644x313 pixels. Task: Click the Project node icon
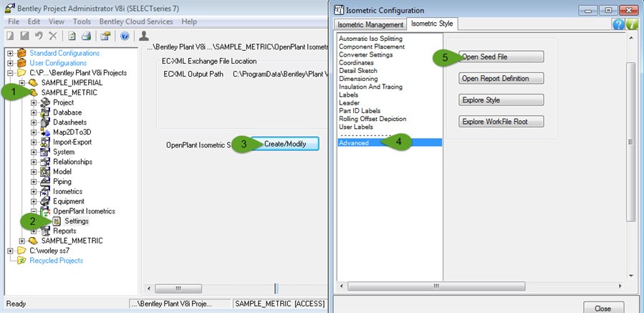45,102
